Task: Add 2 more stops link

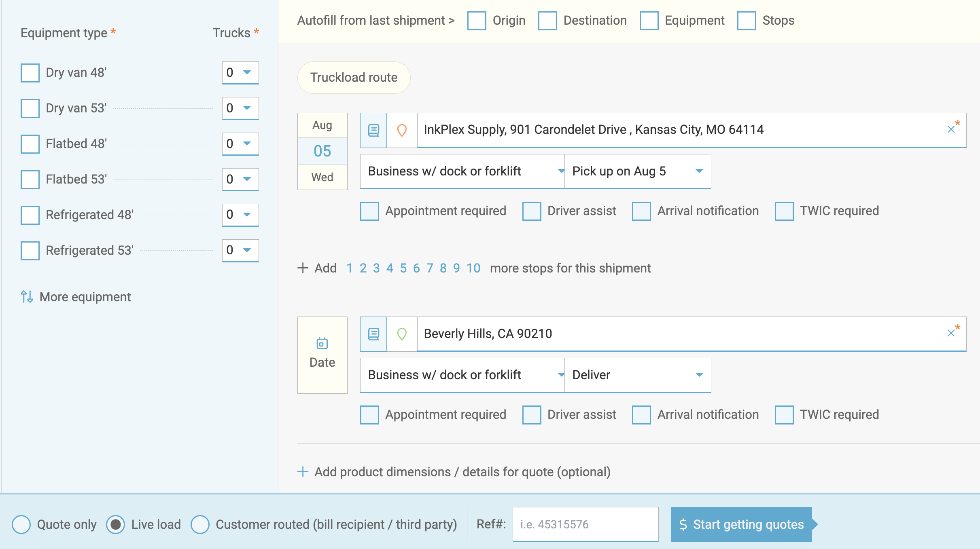Action: click(x=363, y=268)
